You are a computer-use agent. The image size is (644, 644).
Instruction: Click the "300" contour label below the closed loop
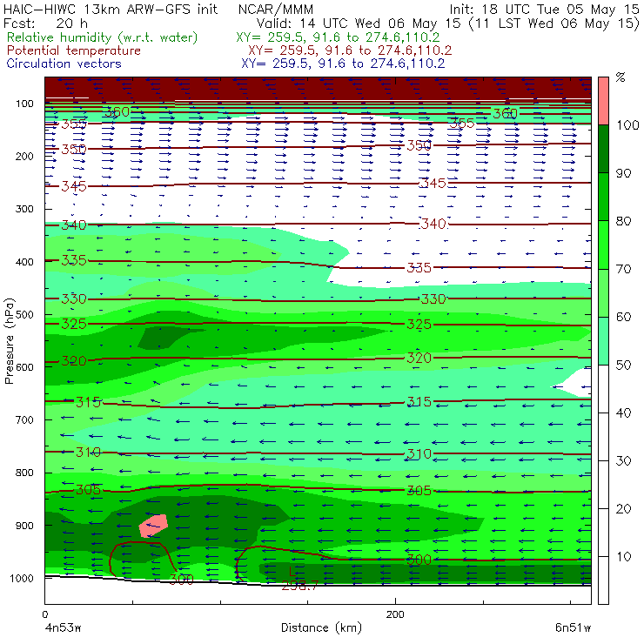(181, 580)
